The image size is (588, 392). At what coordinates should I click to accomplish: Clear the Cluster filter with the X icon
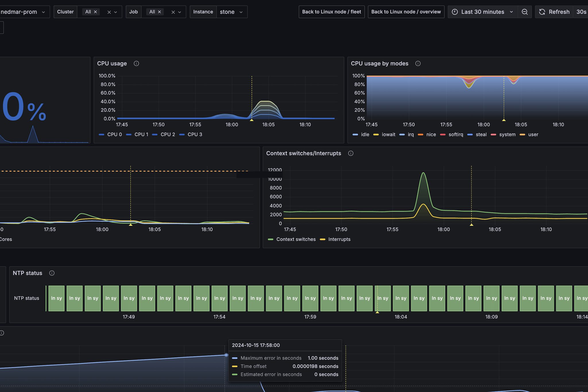click(109, 12)
